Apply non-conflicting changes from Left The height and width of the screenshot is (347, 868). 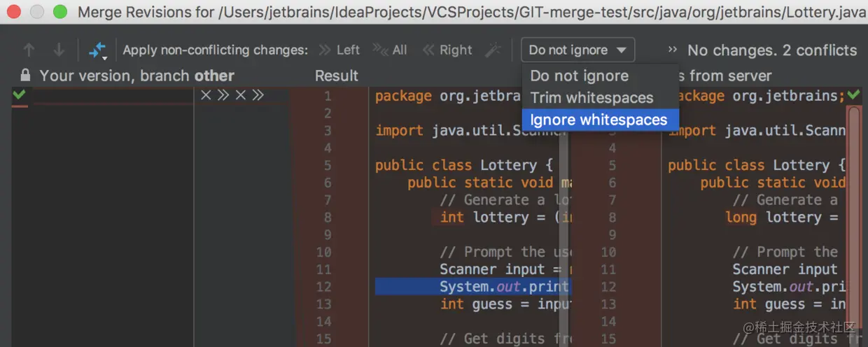point(339,50)
